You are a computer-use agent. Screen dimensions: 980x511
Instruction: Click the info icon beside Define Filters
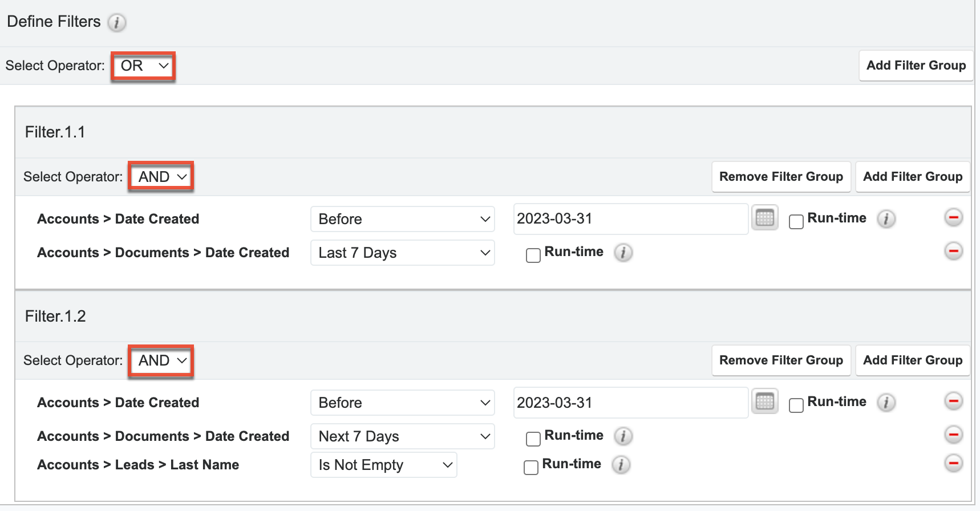pyautogui.click(x=117, y=23)
